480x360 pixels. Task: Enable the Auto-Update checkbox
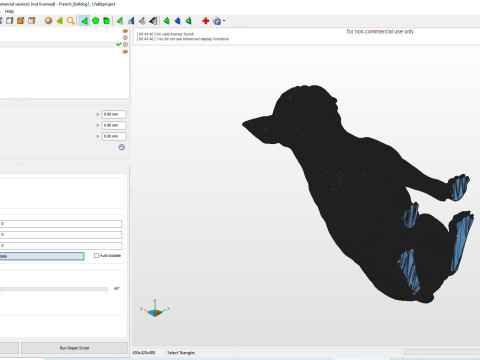[96, 256]
